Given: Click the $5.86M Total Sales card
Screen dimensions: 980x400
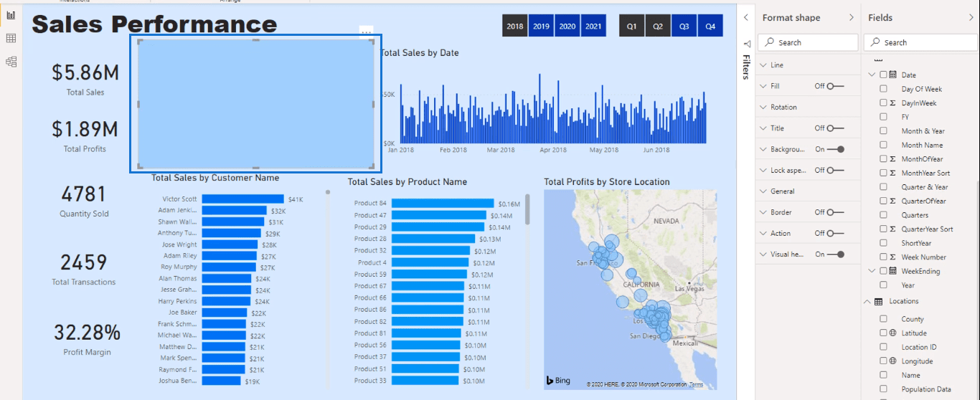Looking at the screenshot, I should coord(85,78).
